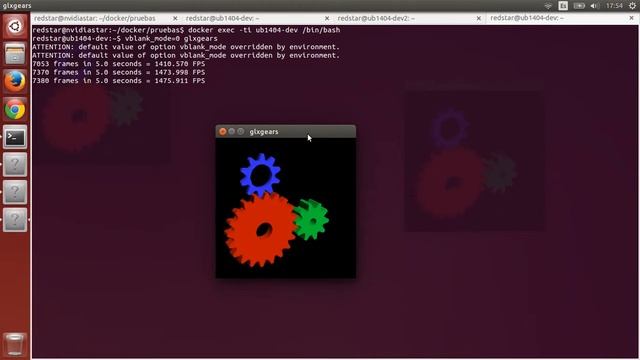Maximize the glxgears window
This screenshot has width=640, height=360.
pyautogui.click(x=240, y=131)
